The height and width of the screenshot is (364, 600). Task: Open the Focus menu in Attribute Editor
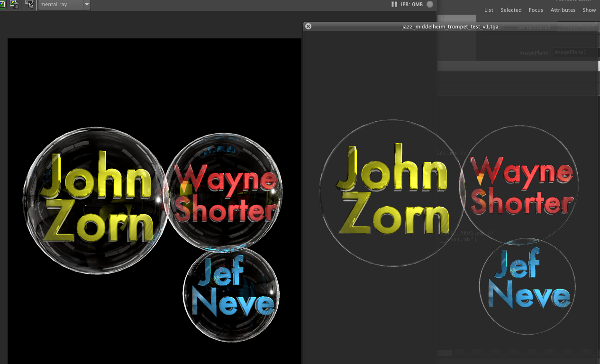point(536,10)
